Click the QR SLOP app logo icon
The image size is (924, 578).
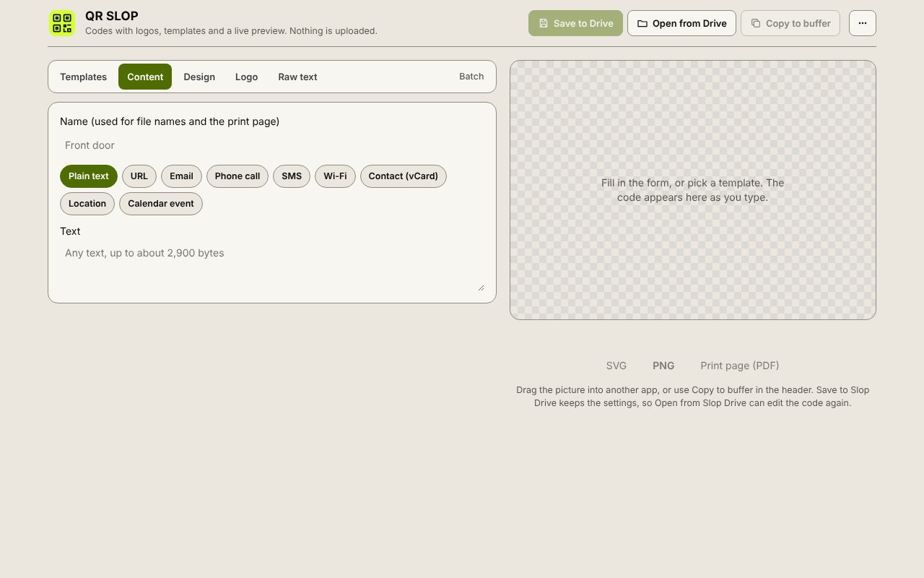pyautogui.click(x=62, y=23)
